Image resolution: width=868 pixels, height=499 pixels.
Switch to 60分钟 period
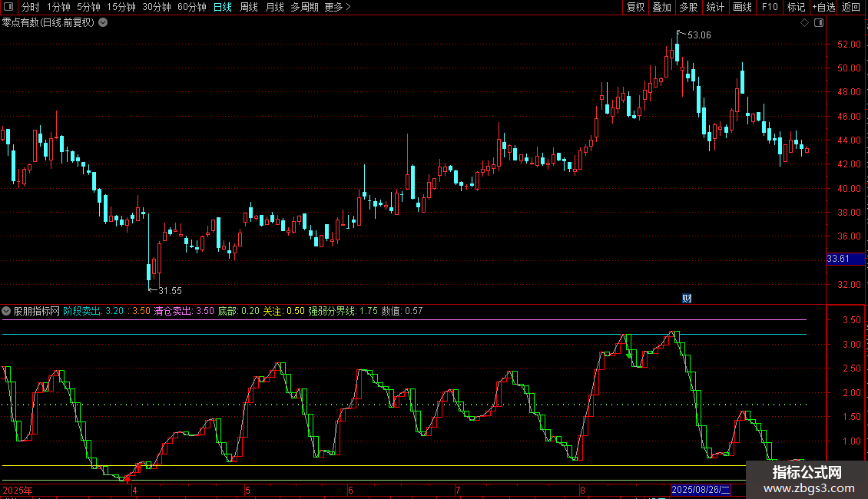(191, 7)
